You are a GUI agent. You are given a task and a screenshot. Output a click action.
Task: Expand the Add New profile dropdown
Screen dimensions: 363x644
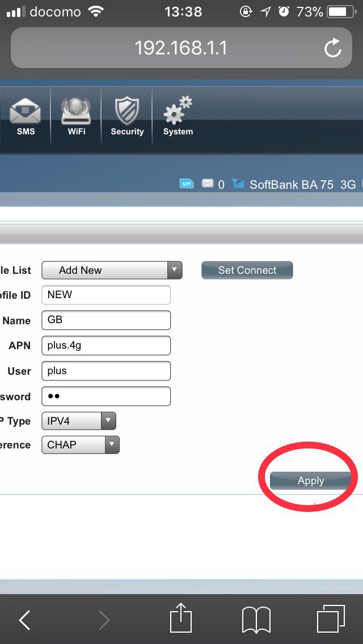[112, 270]
